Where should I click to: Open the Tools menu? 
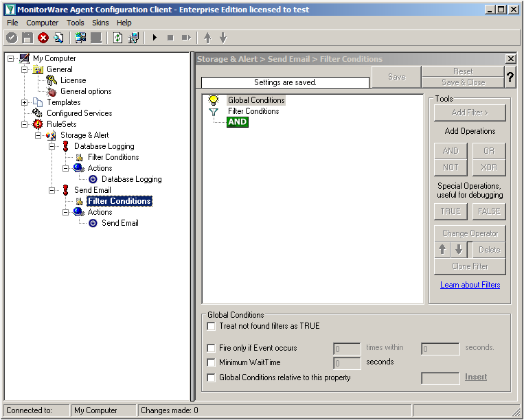coord(75,23)
